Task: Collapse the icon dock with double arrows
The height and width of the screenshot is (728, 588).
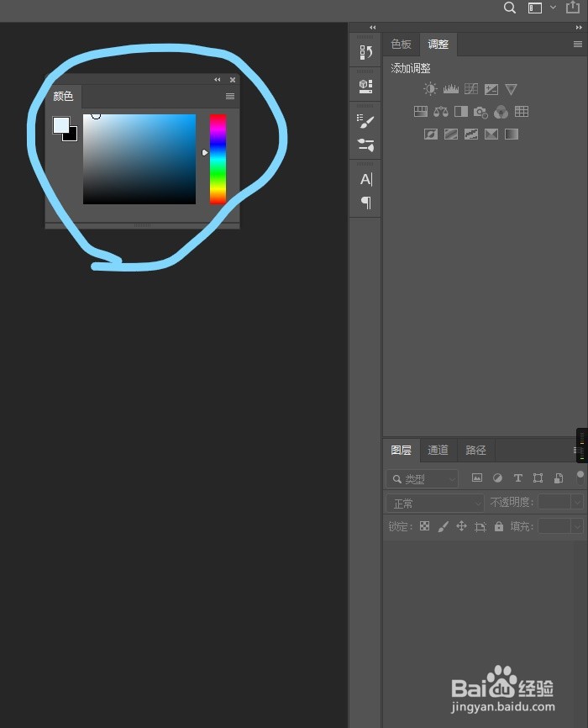Action: [x=373, y=28]
